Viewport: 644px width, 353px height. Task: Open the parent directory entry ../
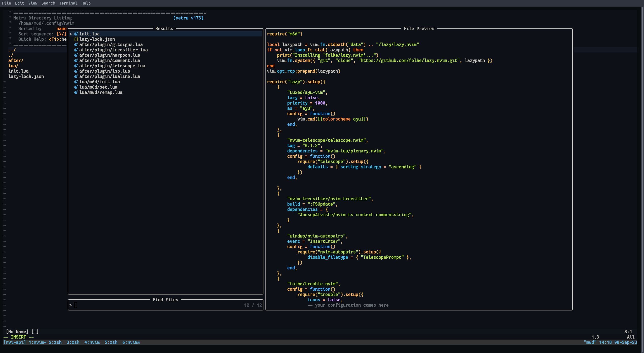click(12, 50)
